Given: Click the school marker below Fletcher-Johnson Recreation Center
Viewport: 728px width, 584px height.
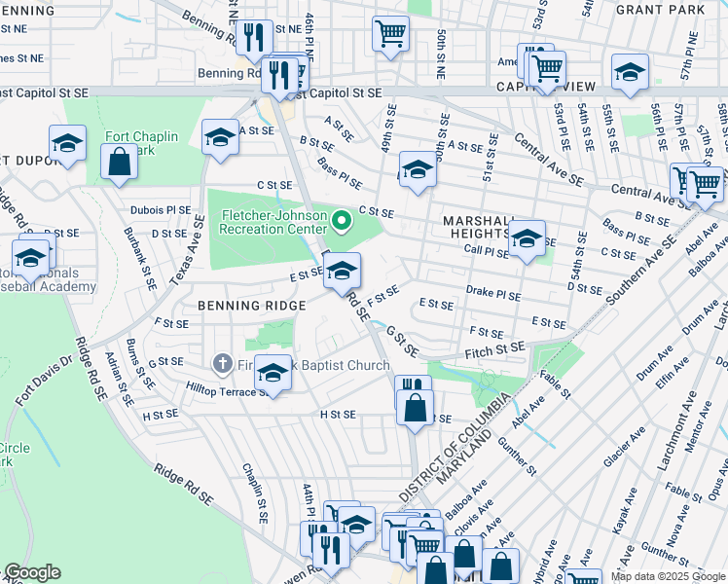Looking at the screenshot, I should pos(343,272).
